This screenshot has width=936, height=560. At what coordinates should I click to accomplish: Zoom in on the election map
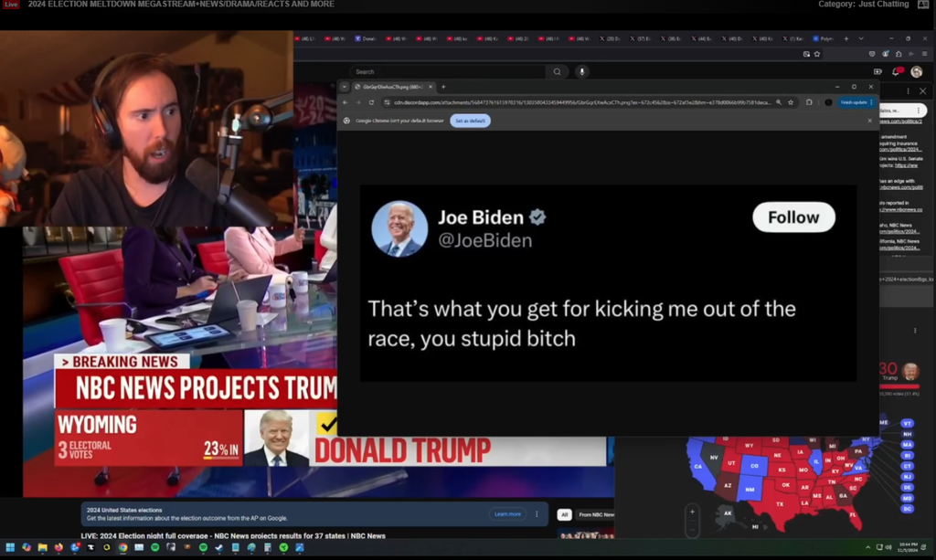click(x=692, y=512)
